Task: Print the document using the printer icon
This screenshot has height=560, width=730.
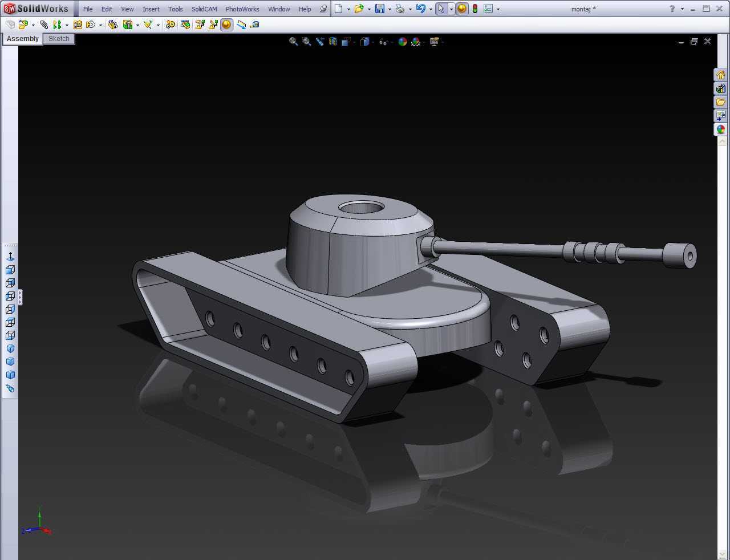Action: [x=400, y=9]
